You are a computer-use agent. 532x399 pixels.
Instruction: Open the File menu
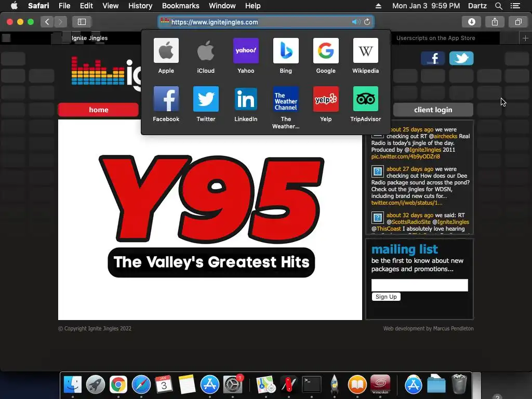coord(64,6)
